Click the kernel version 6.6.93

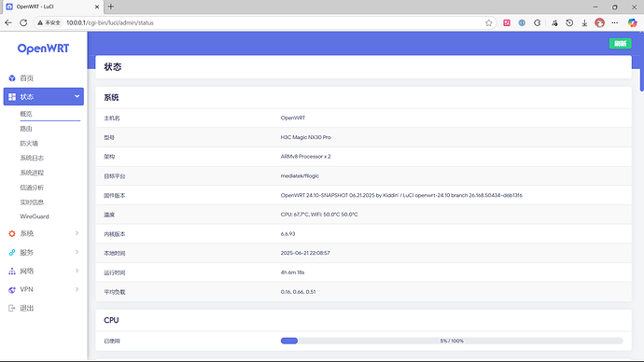point(287,234)
